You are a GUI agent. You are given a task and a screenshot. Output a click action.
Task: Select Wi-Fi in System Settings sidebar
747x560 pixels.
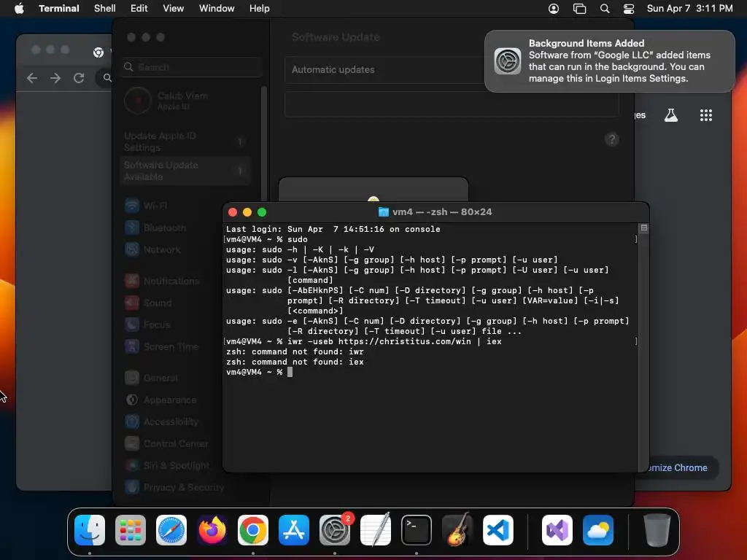(x=186, y=206)
